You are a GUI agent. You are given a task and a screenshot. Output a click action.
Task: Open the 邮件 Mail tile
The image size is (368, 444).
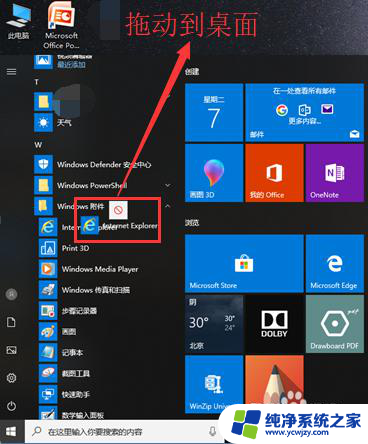coord(304,113)
